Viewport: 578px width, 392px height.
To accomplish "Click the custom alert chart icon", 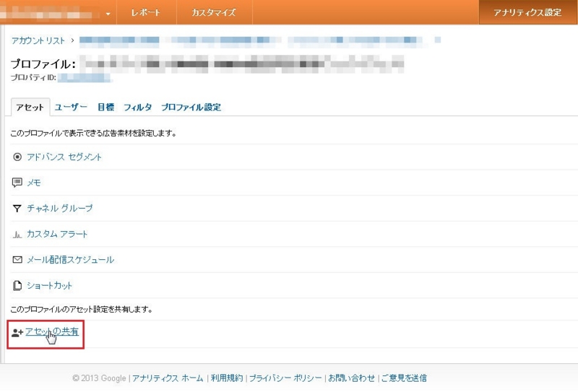I will point(17,235).
